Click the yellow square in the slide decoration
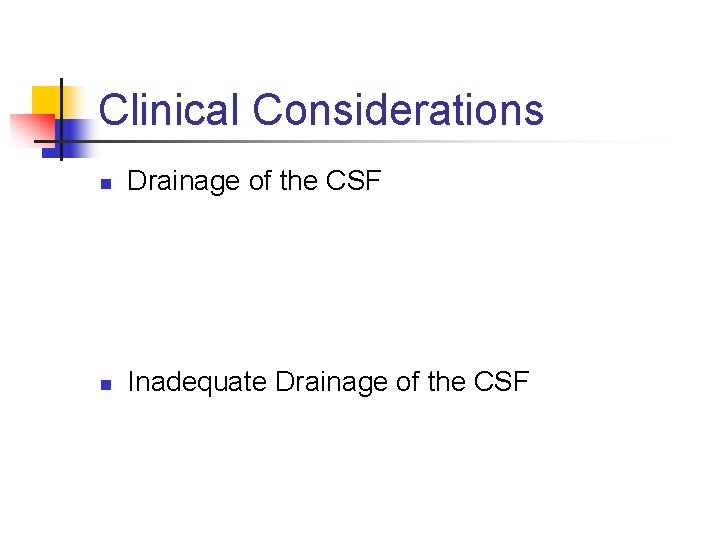Screen dimensions: 720x540 click(47, 100)
